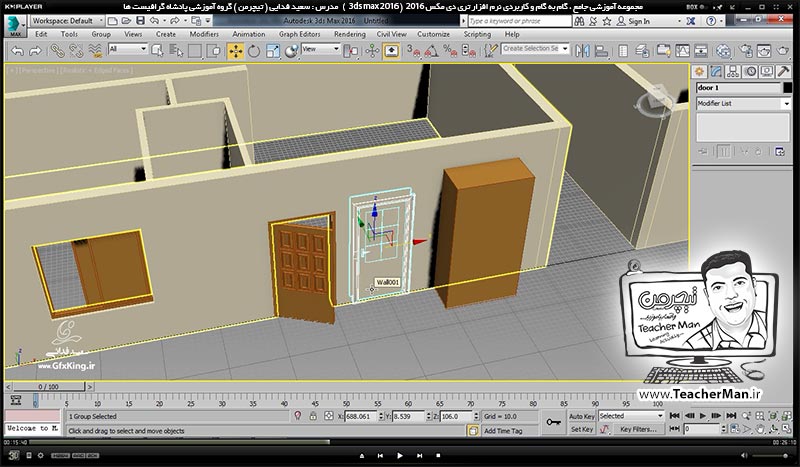The width and height of the screenshot is (800, 467).
Task: Toggle Set Key mode
Action: coord(582,429)
